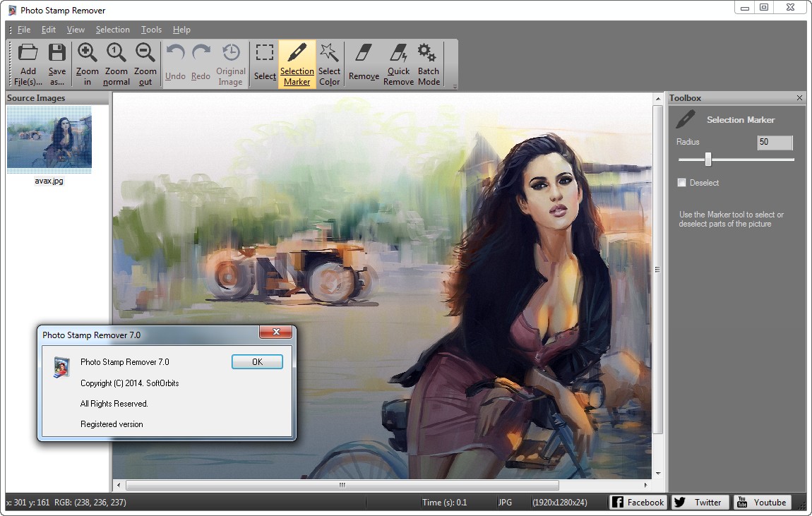Open the Help menu
The height and width of the screenshot is (516, 812).
pos(181,30)
